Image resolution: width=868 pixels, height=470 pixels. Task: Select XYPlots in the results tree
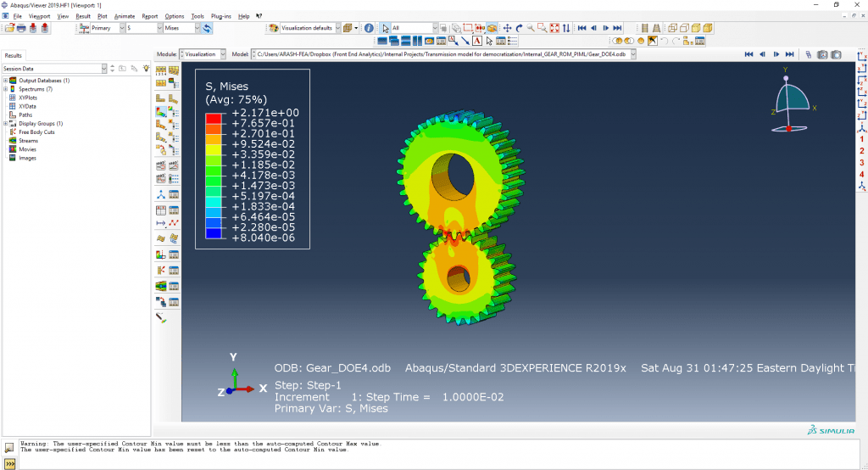coord(28,98)
